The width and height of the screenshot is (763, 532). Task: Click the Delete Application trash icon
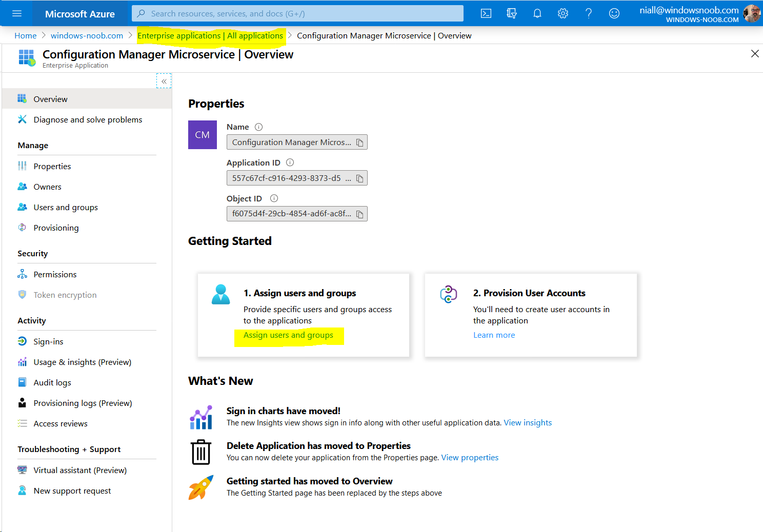pyautogui.click(x=201, y=452)
